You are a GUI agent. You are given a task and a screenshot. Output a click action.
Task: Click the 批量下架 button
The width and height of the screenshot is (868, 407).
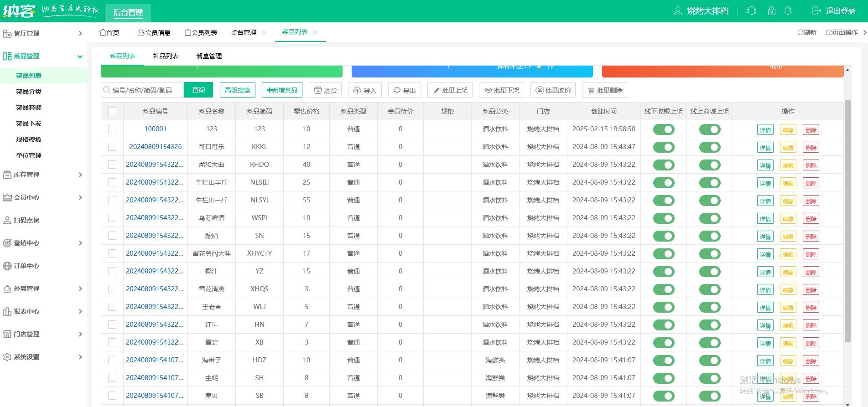click(502, 90)
